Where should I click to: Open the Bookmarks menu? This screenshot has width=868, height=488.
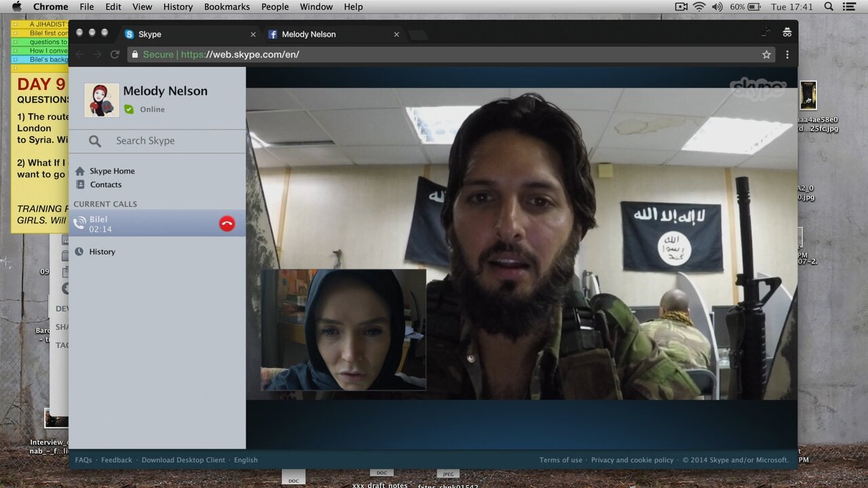click(x=226, y=7)
